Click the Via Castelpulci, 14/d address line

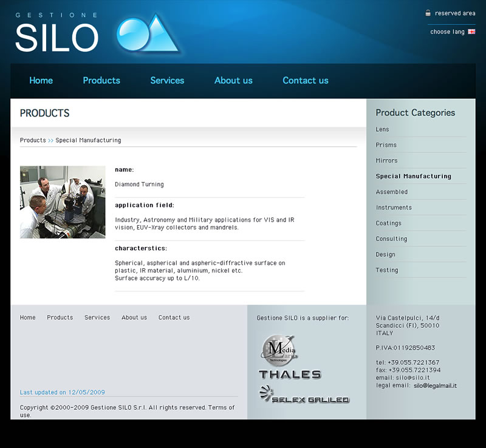408,318
